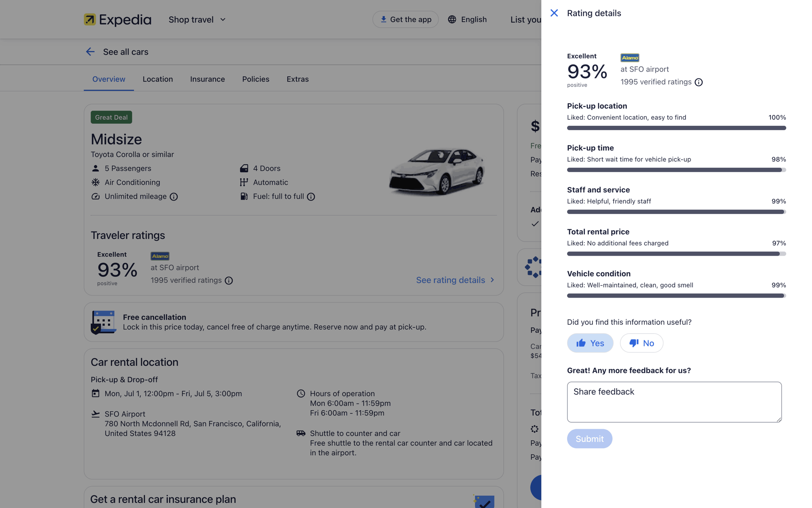Click the chevron after See rating details
812x508 pixels.
(492, 280)
